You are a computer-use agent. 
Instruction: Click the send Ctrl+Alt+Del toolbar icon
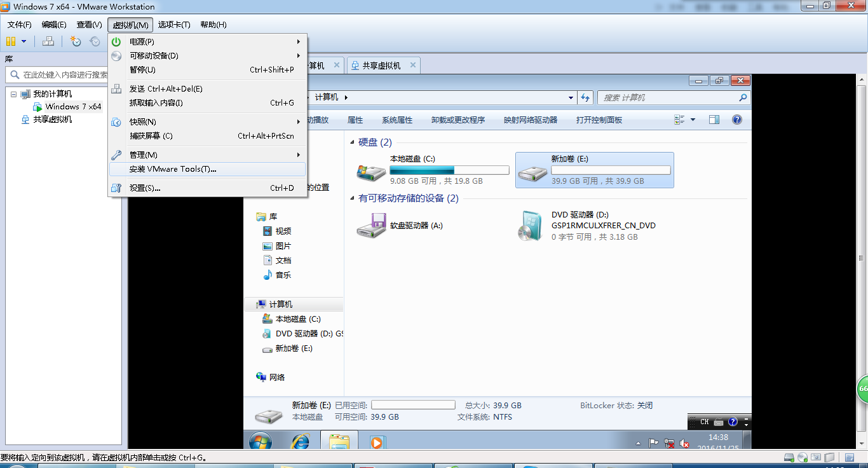pyautogui.click(x=48, y=41)
